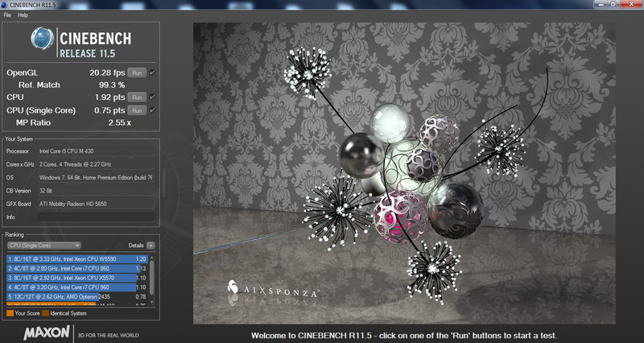This screenshot has width=644, height=343.
Task: Open the Help menu
Action: pos(23,15)
